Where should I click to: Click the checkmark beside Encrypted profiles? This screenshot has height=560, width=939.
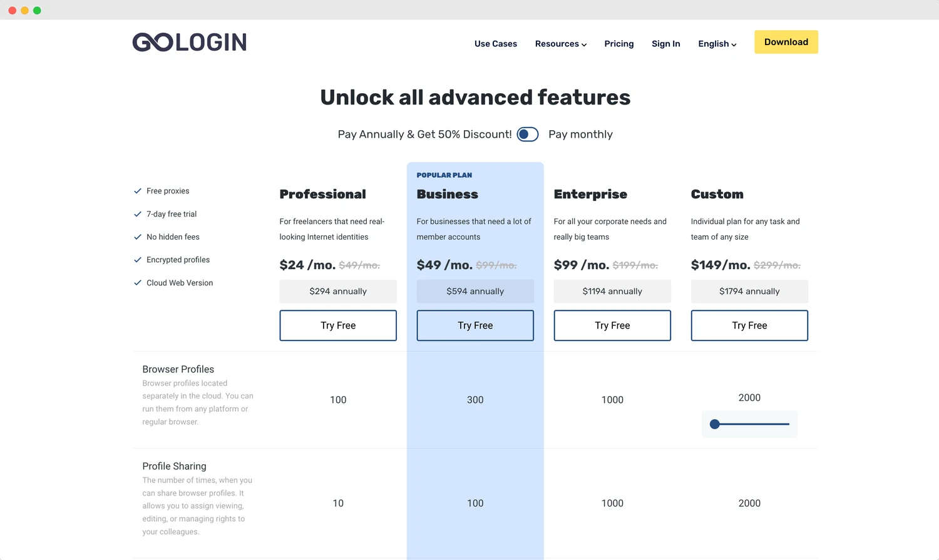tap(138, 260)
